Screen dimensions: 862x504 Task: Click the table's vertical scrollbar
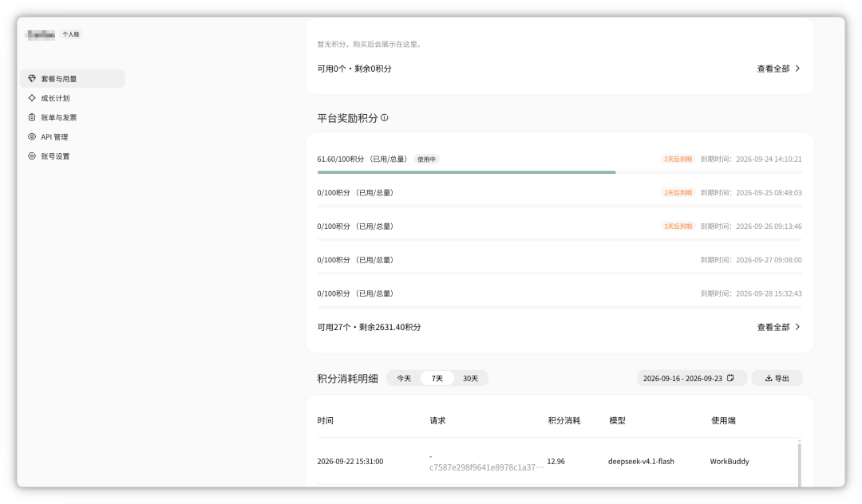799,464
